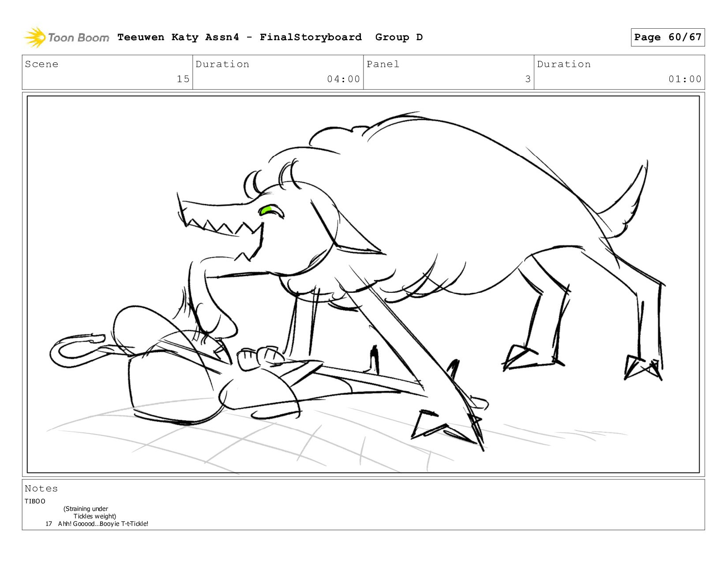The height and width of the screenshot is (563, 728).
Task: Click the 'Tickles weight)' direction text
Action: point(95,516)
